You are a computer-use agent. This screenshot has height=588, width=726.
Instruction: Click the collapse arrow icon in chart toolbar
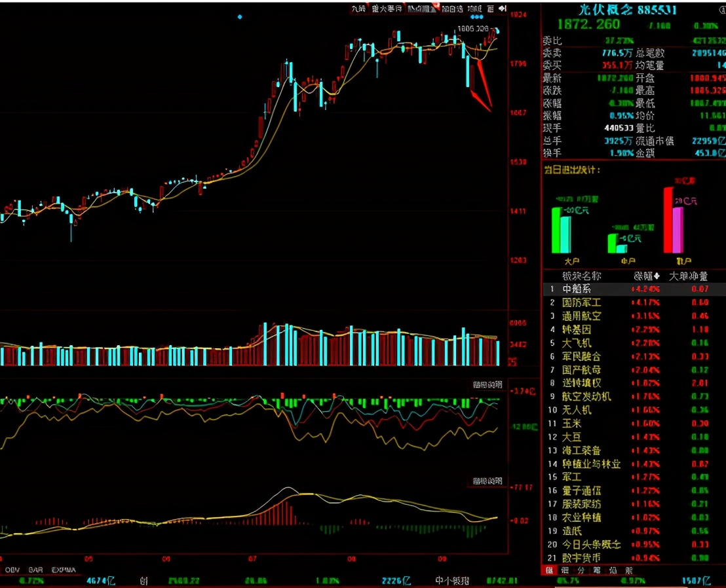tap(503, 9)
